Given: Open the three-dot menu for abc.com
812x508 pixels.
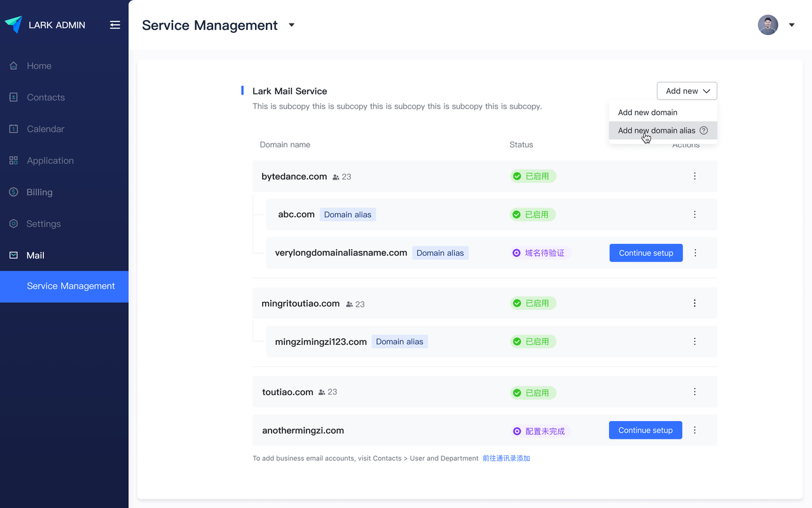Looking at the screenshot, I should coord(695,215).
